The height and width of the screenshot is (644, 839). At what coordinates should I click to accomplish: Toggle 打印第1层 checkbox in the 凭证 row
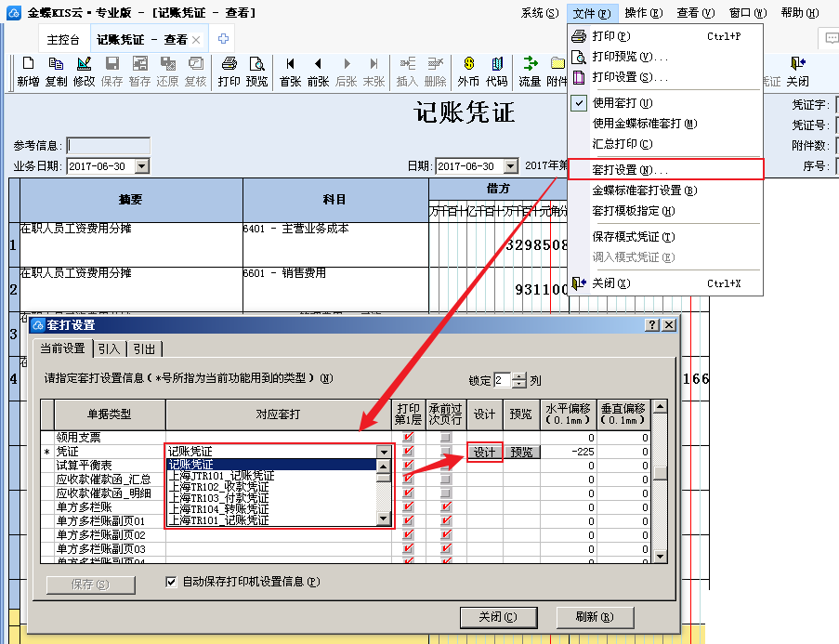tap(408, 452)
